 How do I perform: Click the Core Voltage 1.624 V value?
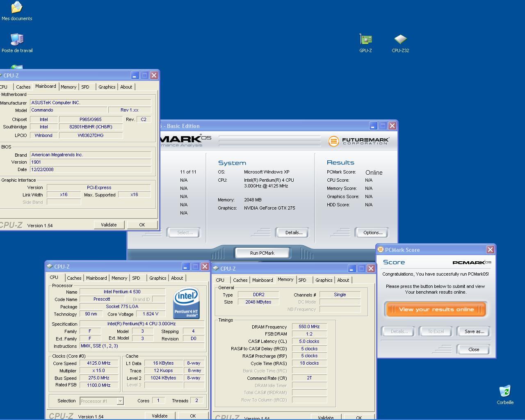pyautogui.click(x=150, y=314)
